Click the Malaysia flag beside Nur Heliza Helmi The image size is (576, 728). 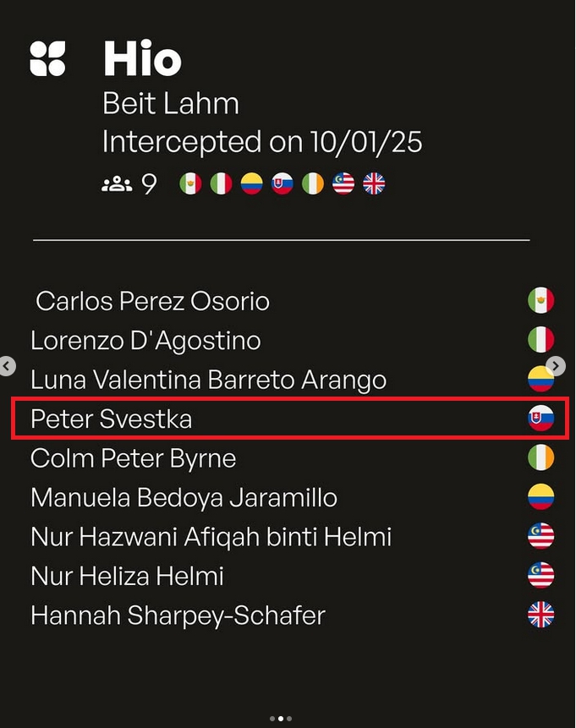(540, 576)
